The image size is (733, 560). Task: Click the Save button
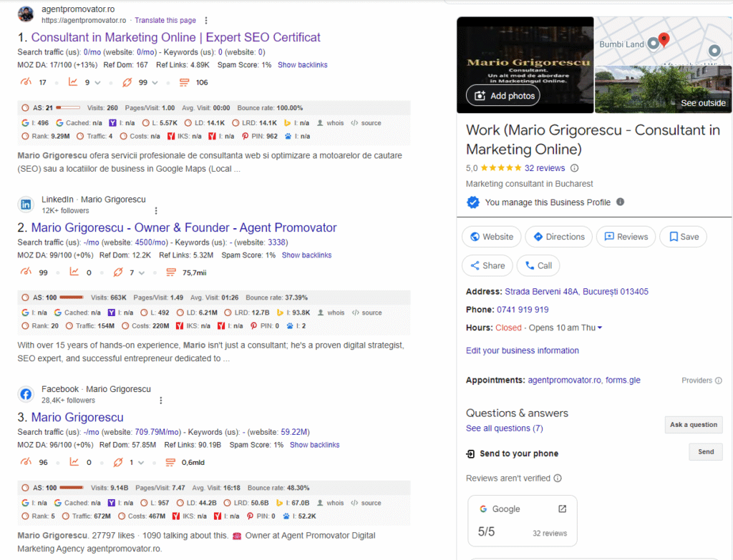tap(683, 237)
